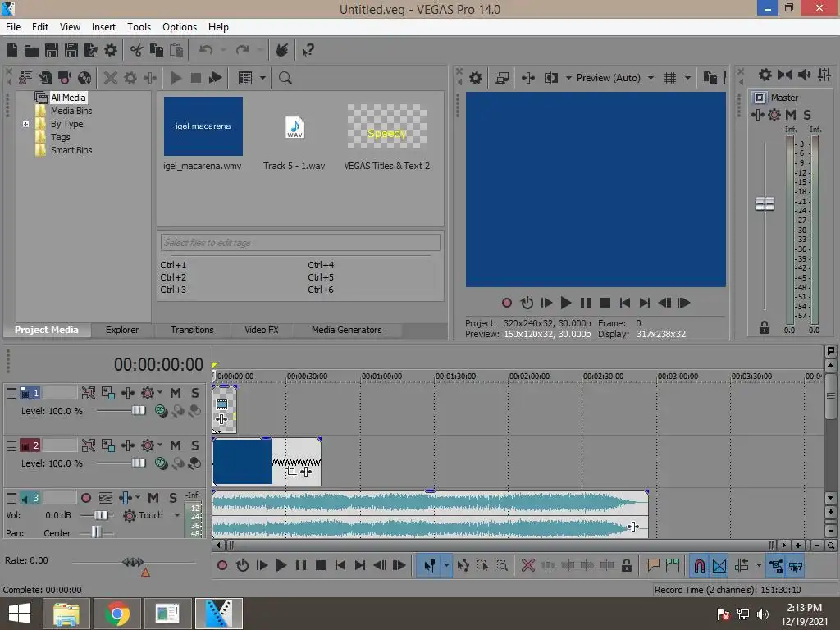The height and width of the screenshot is (630, 840).
Task: Toggle the Master fader lock icon
Action: 765,328
